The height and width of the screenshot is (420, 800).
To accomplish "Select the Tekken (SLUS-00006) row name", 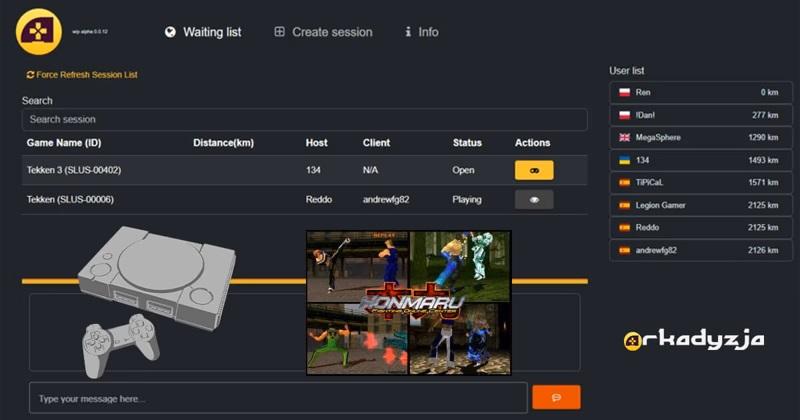I will pyautogui.click(x=70, y=200).
